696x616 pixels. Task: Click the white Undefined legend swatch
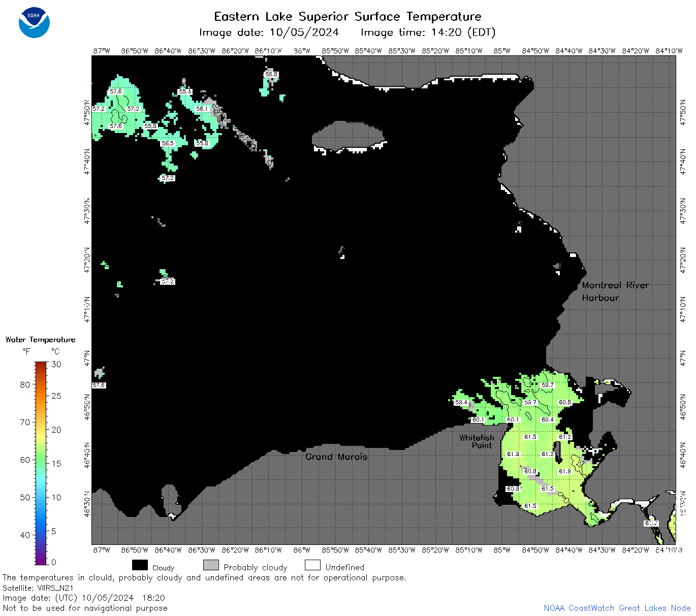[312, 565]
